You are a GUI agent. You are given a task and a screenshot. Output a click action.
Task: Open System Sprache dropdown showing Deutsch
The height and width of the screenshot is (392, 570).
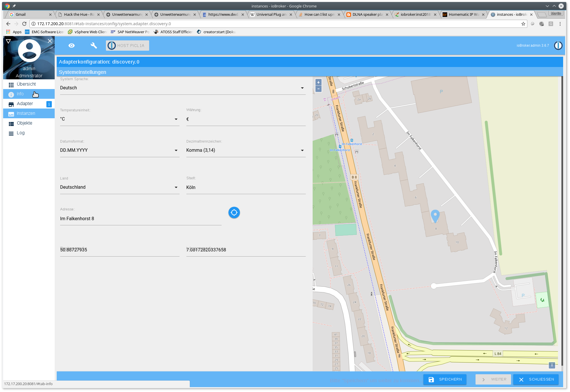click(183, 88)
